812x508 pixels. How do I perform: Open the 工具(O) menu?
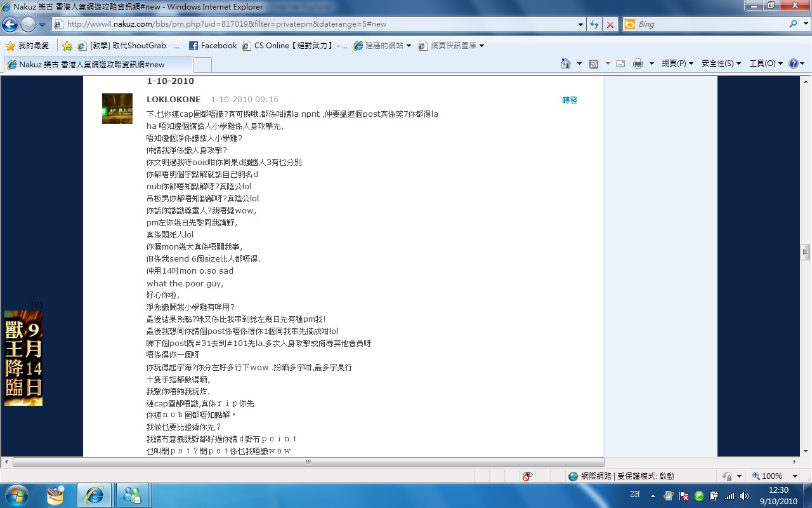point(766,63)
